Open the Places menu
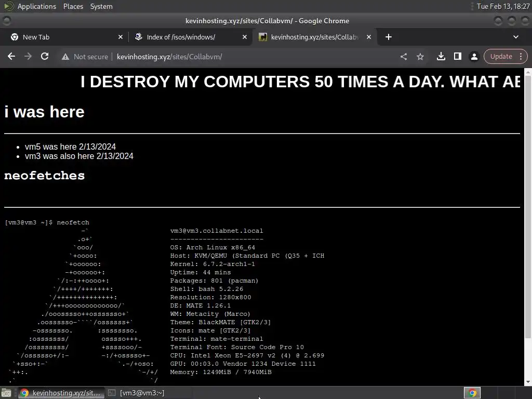Screen dimensions: 532x399 73,6
